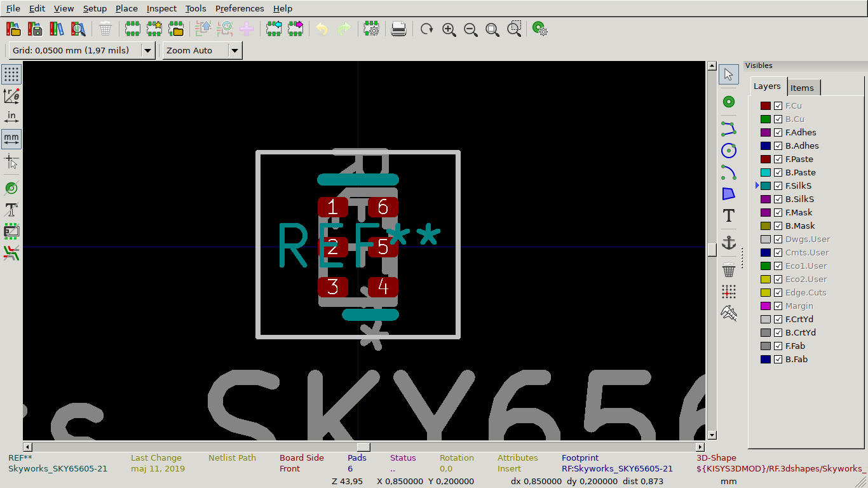Viewport: 868px width, 488px height.
Task: Load footprint from library folder icon
Action: 176,29
